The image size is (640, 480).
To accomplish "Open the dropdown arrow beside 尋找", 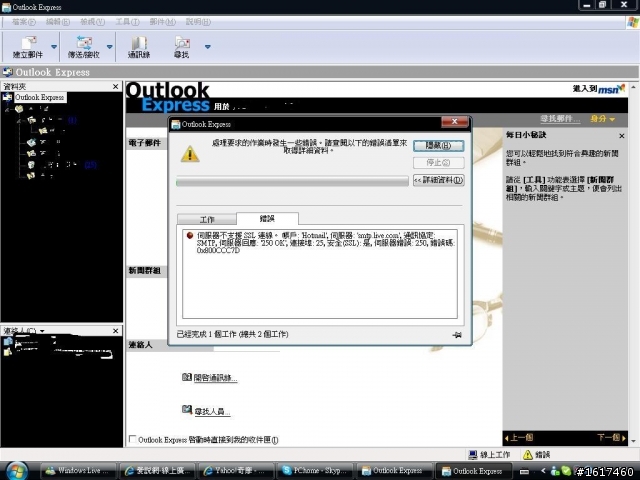I will pyautogui.click(x=207, y=47).
